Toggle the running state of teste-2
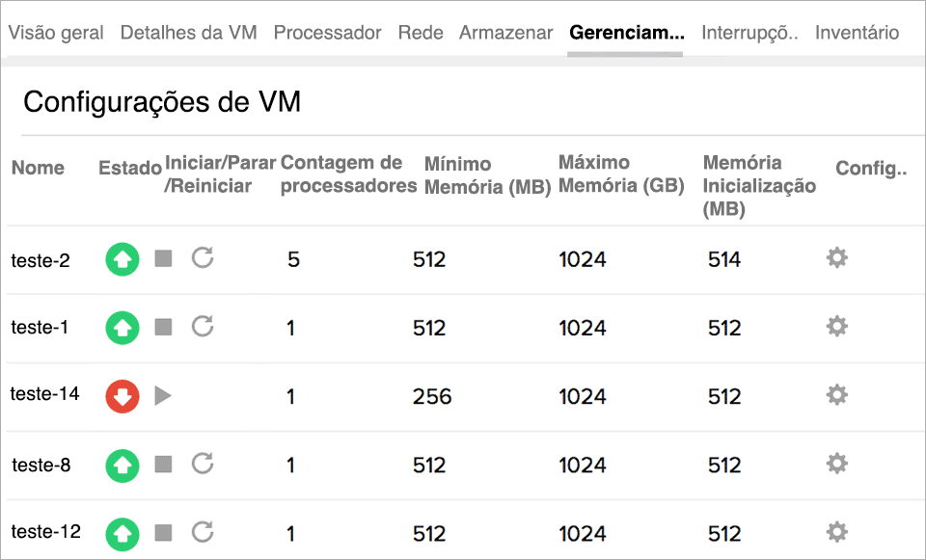926x560 pixels. (x=122, y=258)
